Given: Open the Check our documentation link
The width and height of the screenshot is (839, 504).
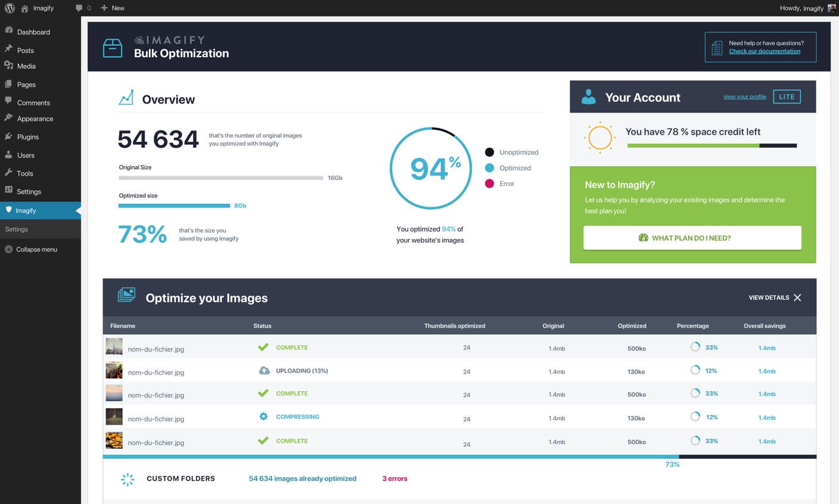Looking at the screenshot, I should coord(764,51).
